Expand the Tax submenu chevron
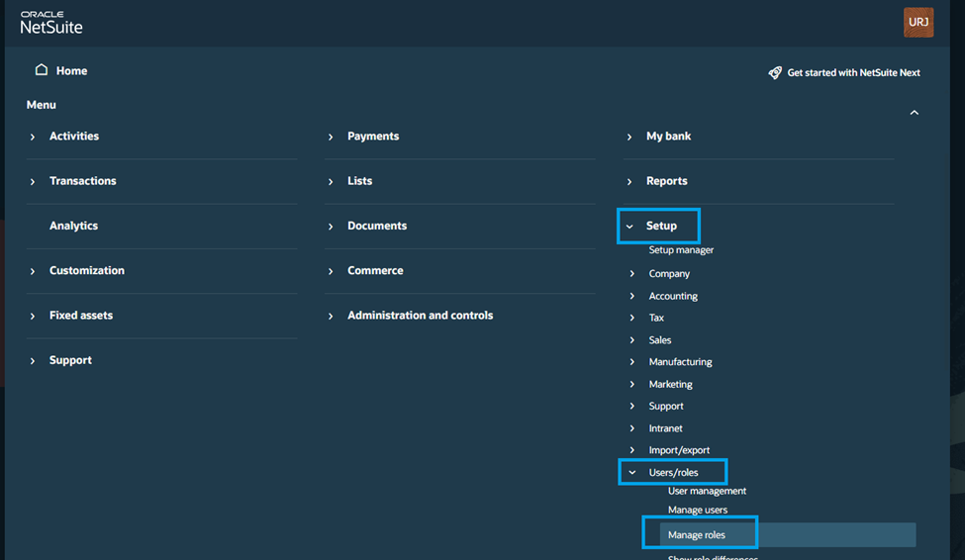The width and height of the screenshot is (965, 560). click(x=632, y=318)
